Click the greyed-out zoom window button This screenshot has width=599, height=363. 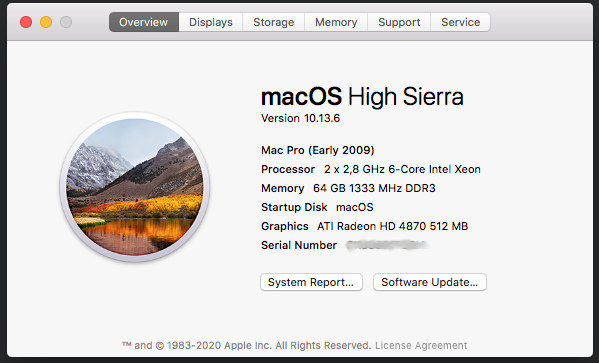[66, 22]
